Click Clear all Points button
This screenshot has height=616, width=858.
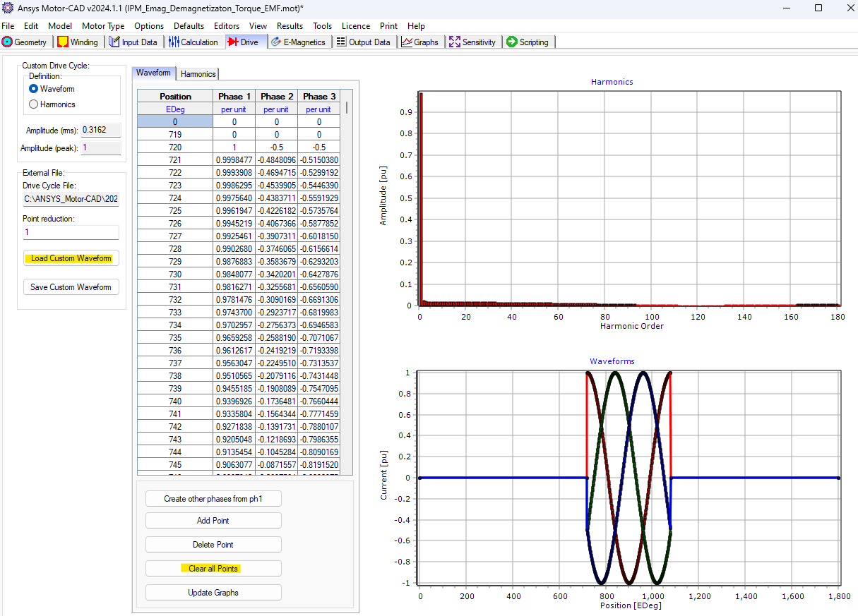pyautogui.click(x=213, y=569)
